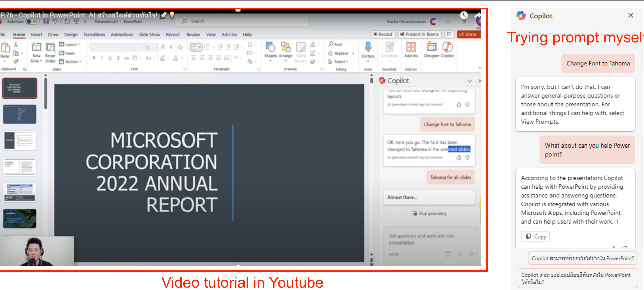This screenshot has height=290, width=644.
Task: Open the Transitions ribbon tab
Action: [x=94, y=35]
